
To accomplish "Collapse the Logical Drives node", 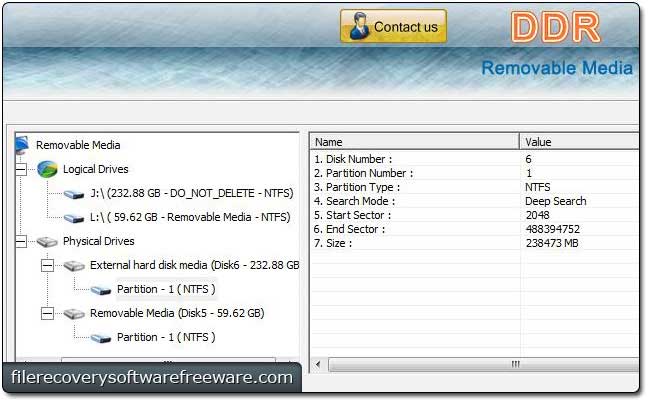I will click(21, 169).
